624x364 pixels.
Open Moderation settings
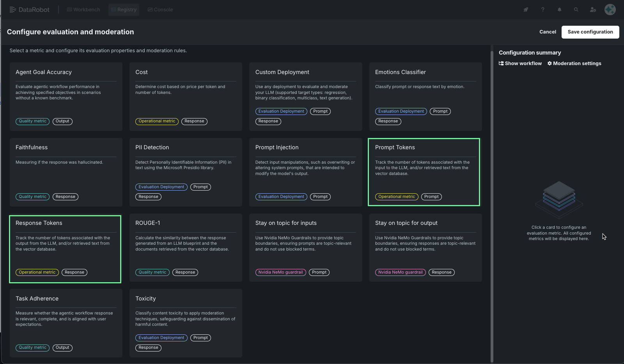coord(574,64)
